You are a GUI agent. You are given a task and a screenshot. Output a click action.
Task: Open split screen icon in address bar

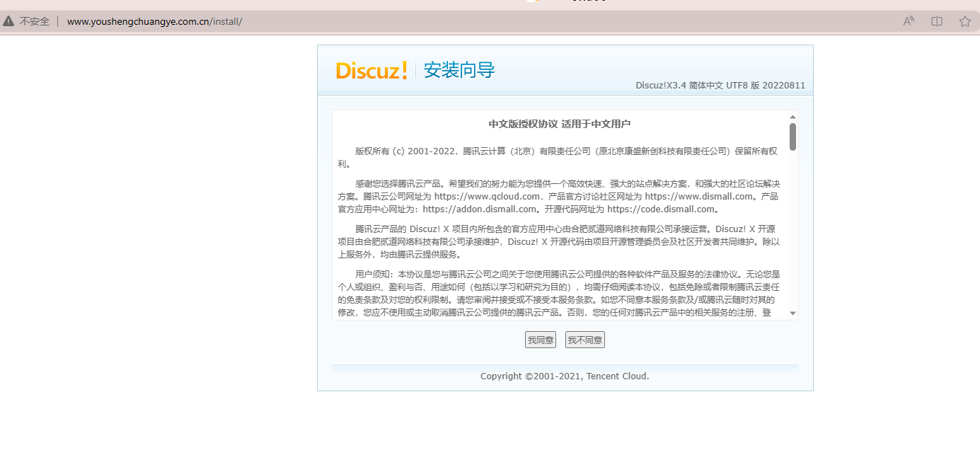[x=937, y=21]
